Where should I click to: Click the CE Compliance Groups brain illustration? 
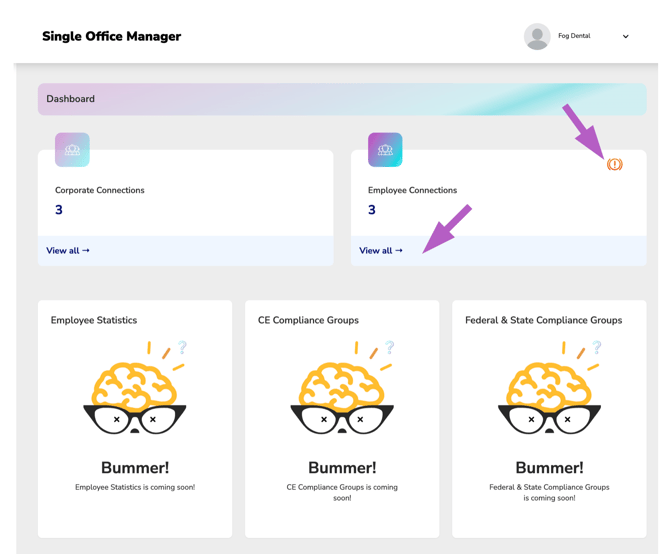point(342,387)
